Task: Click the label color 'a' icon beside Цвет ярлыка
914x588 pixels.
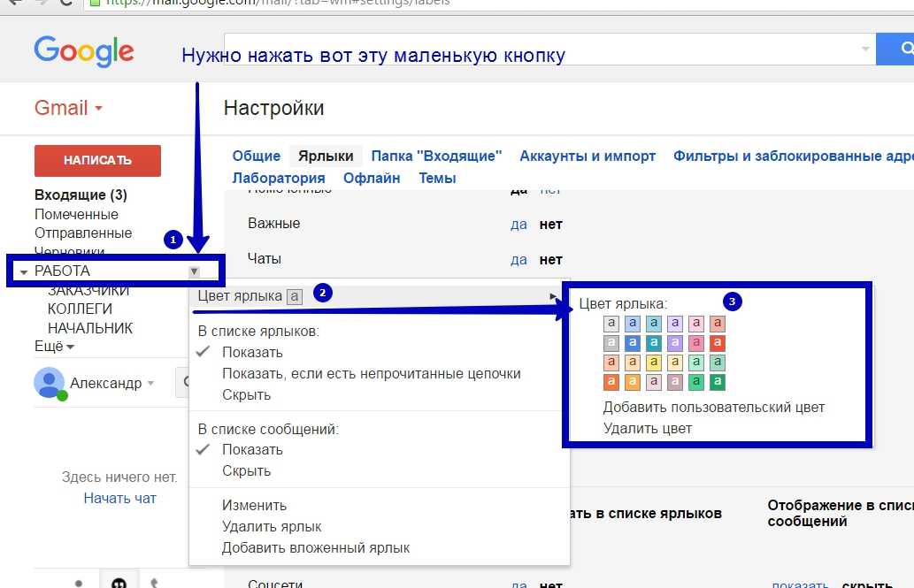Action: tap(295, 297)
